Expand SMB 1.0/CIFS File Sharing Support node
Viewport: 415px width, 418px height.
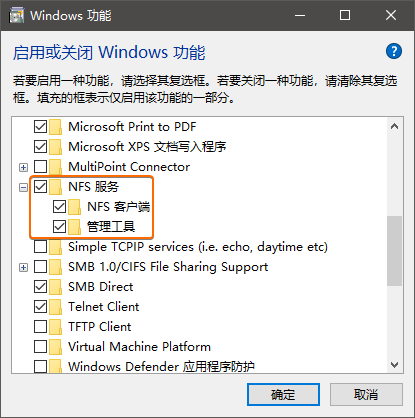click(x=23, y=267)
